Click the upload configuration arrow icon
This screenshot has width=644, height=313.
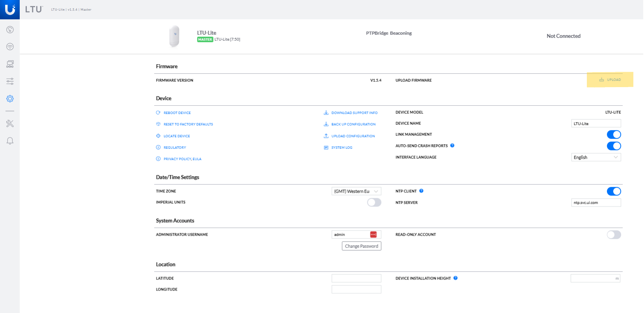[x=326, y=136]
